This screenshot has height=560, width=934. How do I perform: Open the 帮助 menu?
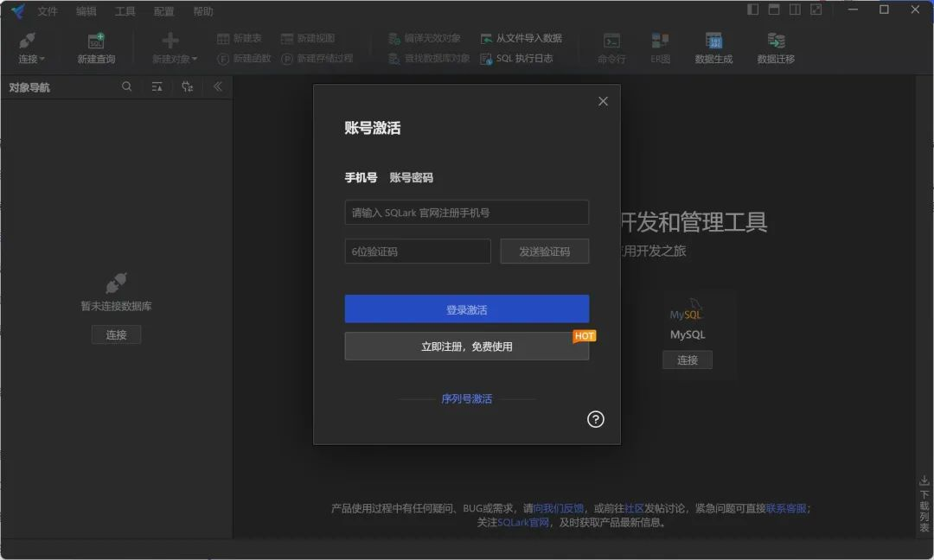203,11
